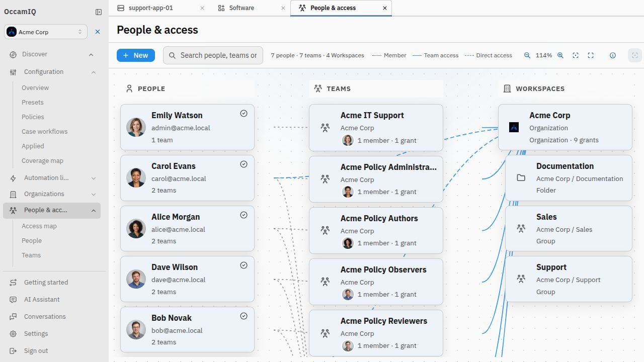This screenshot has width=644, height=362.
Task: Open the Access map sub-item
Action: 39,226
